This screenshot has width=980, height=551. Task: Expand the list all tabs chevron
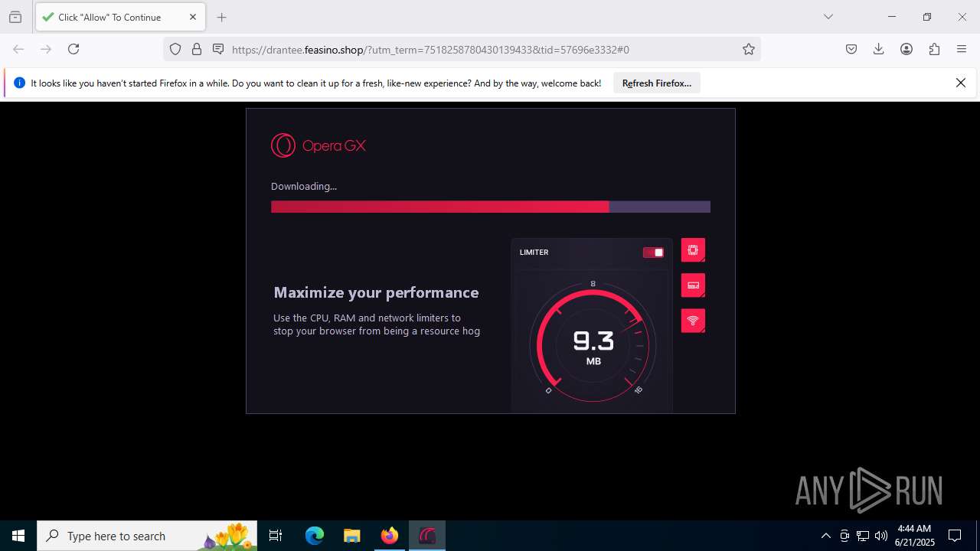pyautogui.click(x=828, y=17)
